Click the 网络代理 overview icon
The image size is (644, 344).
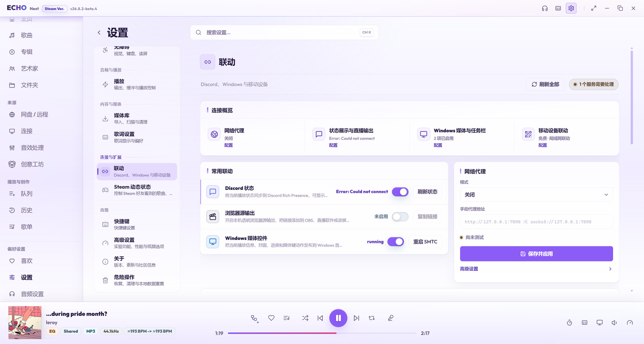tap(214, 134)
